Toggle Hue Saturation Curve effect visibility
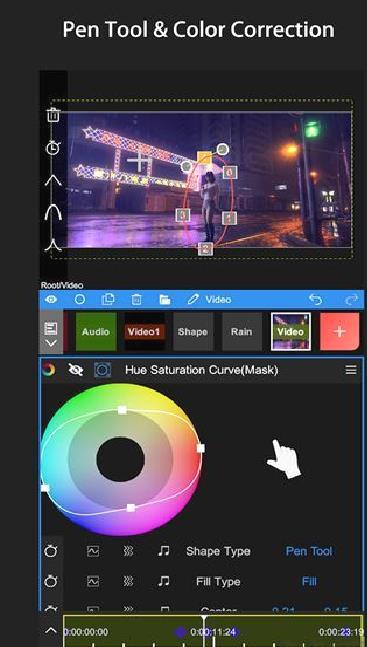The image size is (367, 647). (75, 370)
